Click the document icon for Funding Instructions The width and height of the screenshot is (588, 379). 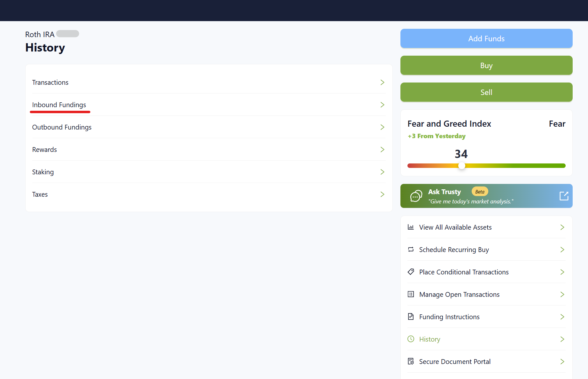pos(411,317)
